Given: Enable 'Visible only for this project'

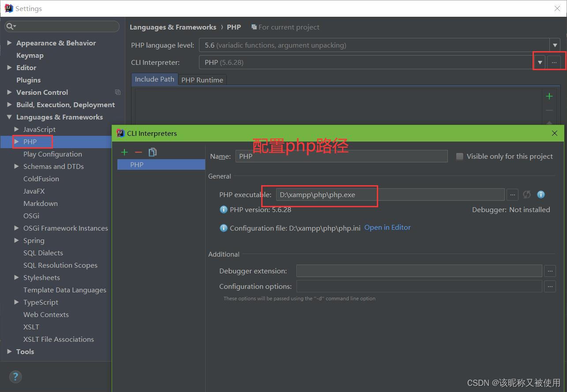Looking at the screenshot, I should 459,156.
